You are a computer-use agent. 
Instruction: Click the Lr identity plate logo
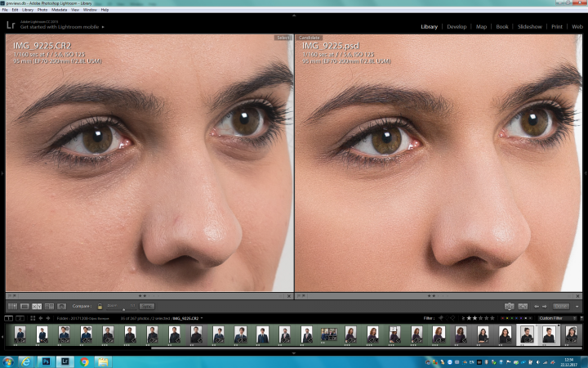click(11, 25)
